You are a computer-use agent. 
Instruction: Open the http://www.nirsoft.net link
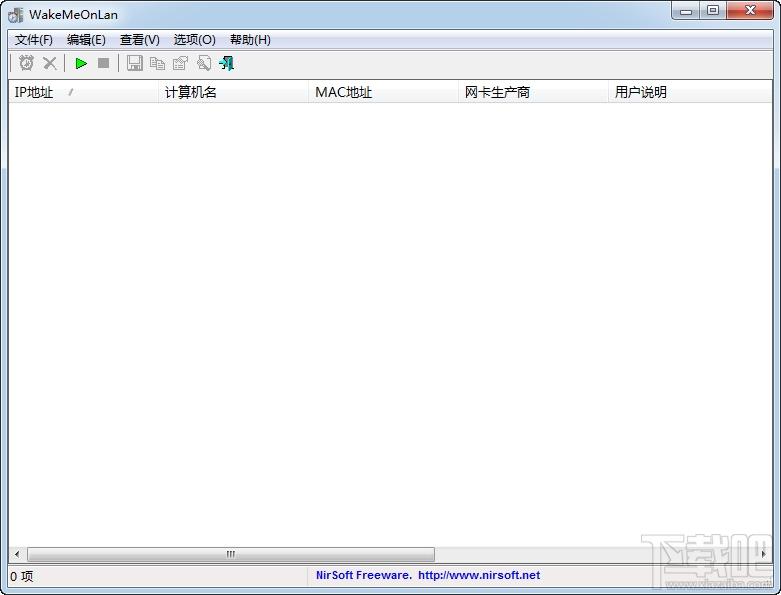tap(479, 575)
